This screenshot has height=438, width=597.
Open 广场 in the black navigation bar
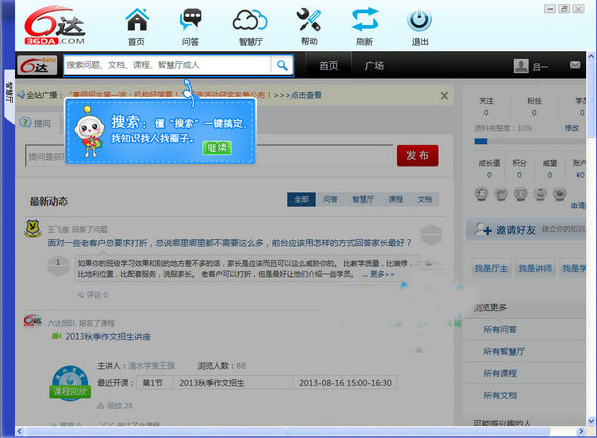374,66
